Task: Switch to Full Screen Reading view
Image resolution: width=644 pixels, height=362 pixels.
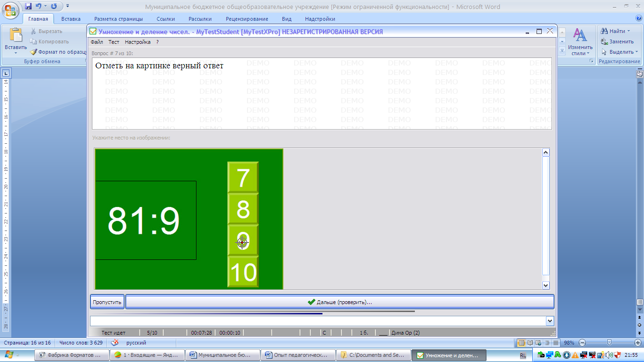Action: pyautogui.click(x=530, y=343)
